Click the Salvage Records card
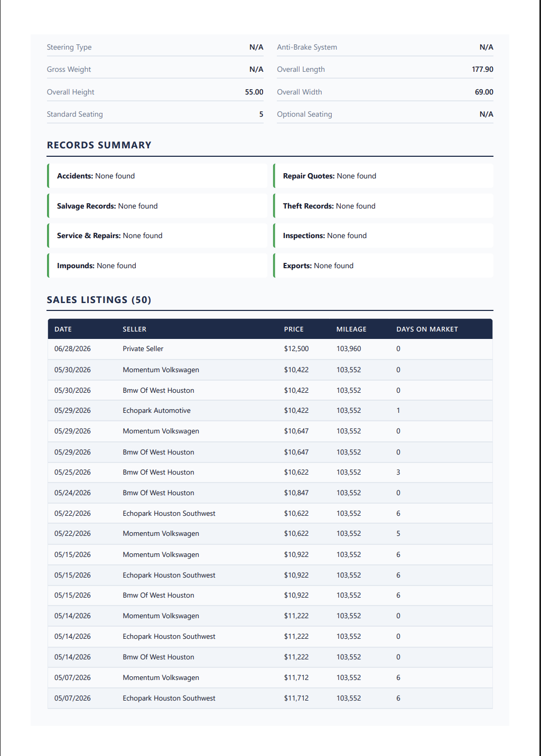Screen dimensions: 541x756 pos(157,206)
